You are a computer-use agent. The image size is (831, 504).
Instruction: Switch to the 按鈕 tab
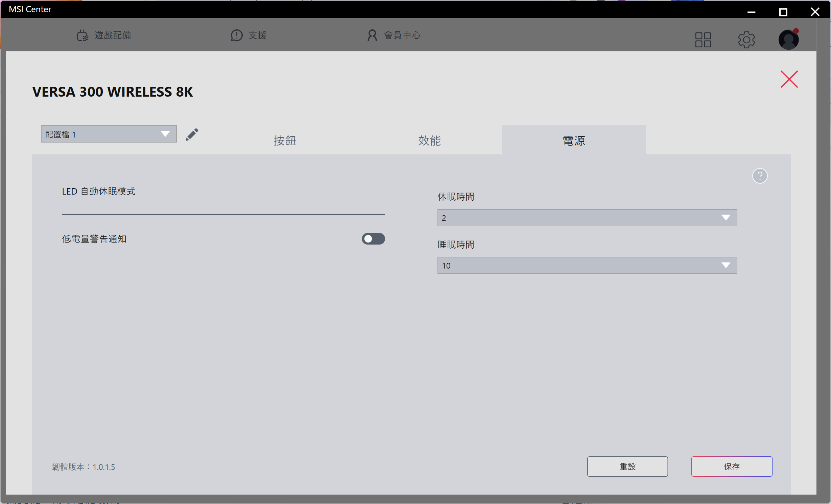[x=285, y=140]
